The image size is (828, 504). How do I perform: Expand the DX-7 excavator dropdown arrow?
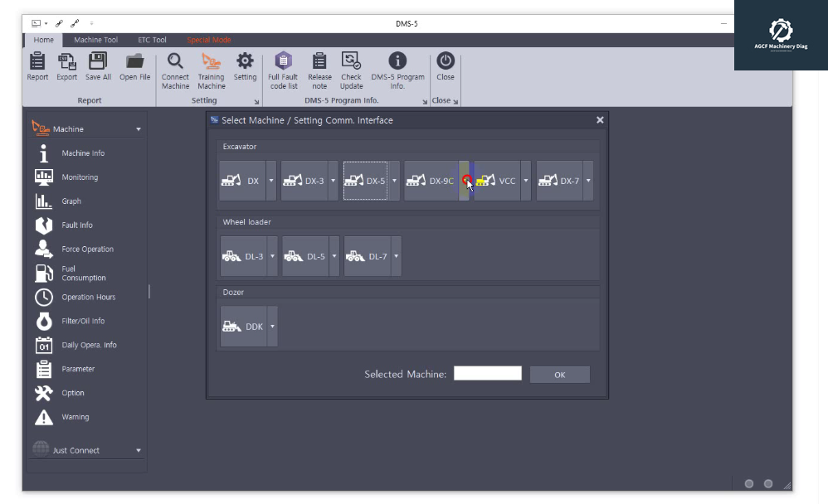coord(588,181)
